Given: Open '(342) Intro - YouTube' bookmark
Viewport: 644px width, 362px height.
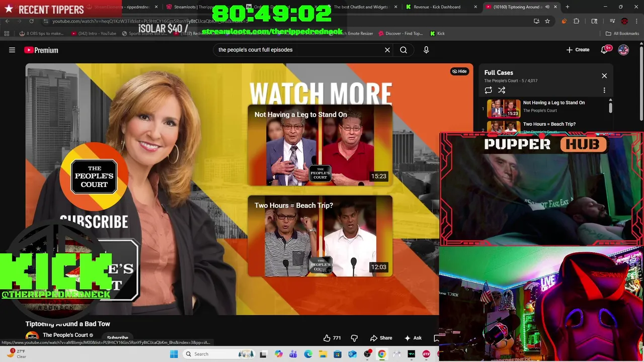Looking at the screenshot, I should [94, 34].
